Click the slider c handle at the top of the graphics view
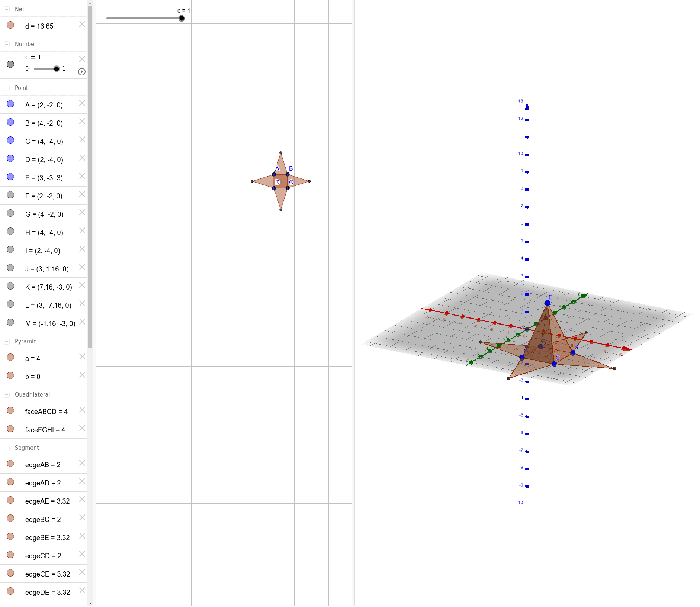Screen dimensions: 700x607 [x=182, y=17]
